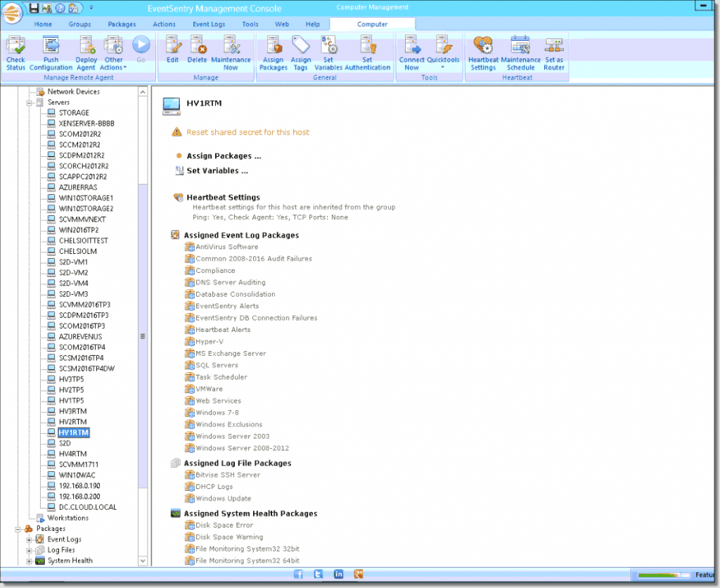Click the Assign Packages ... link
Image resolution: width=720 pixels, height=588 pixels.
(224, 156)
